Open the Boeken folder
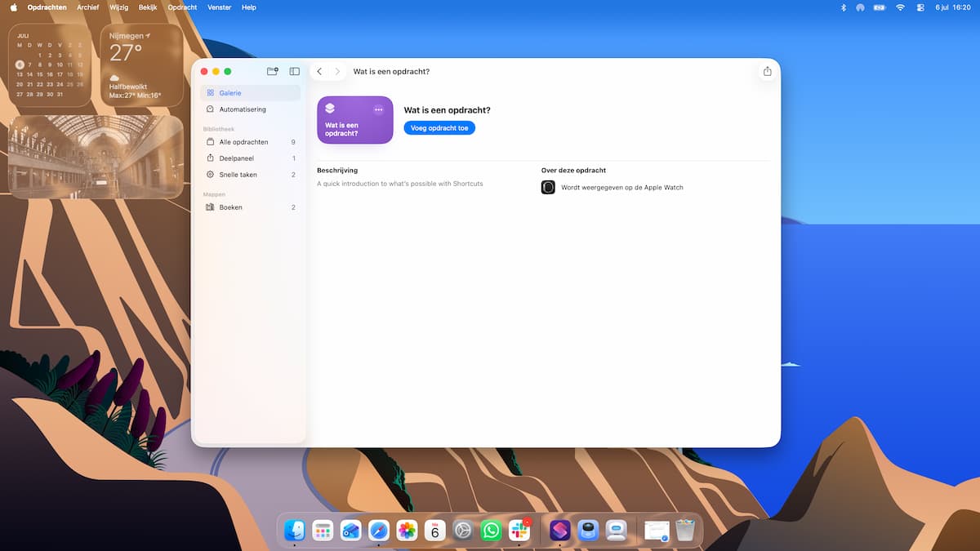The width and height of the screenshot is (980, 551). [x=250, y=207]
